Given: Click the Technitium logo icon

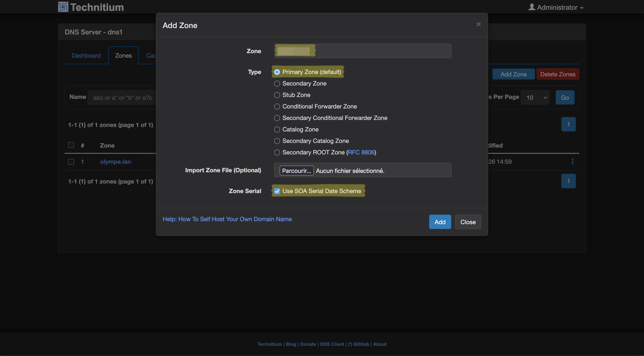Looking at the screenshot, I should click(x=63, y=7).
